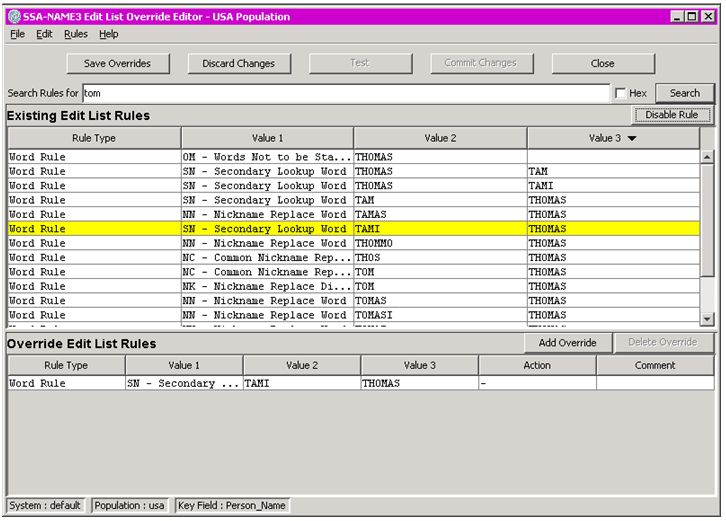Screen dimensions: 726x521
Task: Click the Value 3 sort arrow
Action: 632,138
